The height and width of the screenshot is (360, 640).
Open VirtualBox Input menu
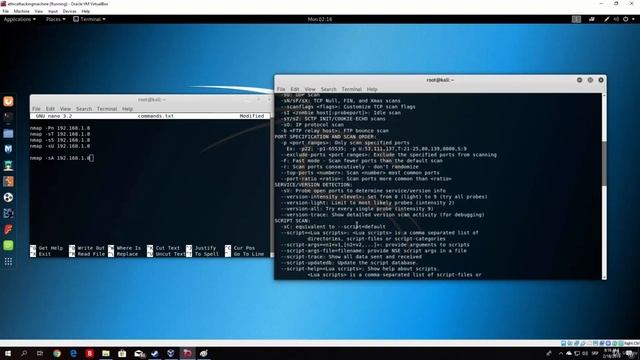[53, 11]
